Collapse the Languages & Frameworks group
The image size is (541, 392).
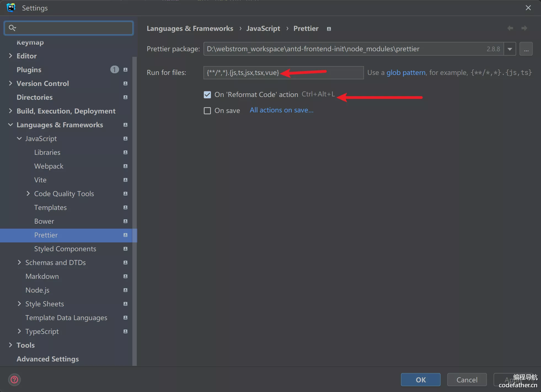click(10, 125)
